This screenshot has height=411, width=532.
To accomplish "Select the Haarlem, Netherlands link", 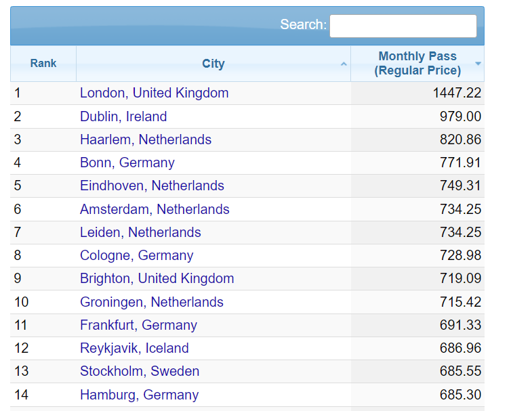I will (x=146, y=139).
